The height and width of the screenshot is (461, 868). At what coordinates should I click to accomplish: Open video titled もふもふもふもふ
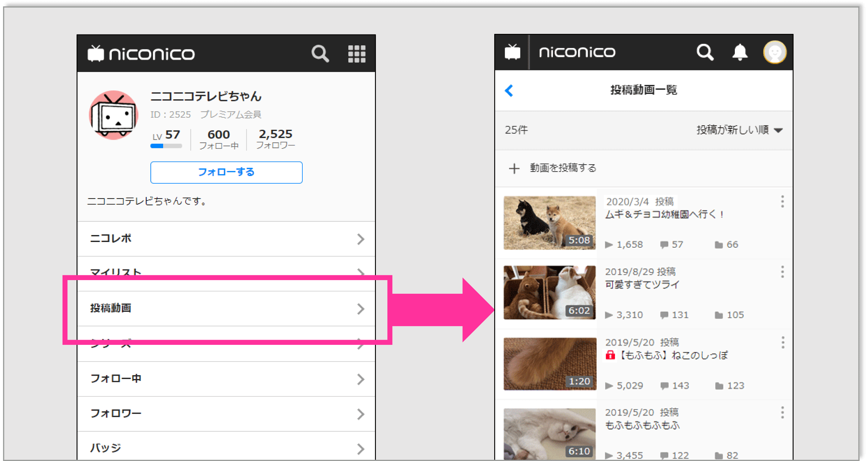tap(642, 425)
